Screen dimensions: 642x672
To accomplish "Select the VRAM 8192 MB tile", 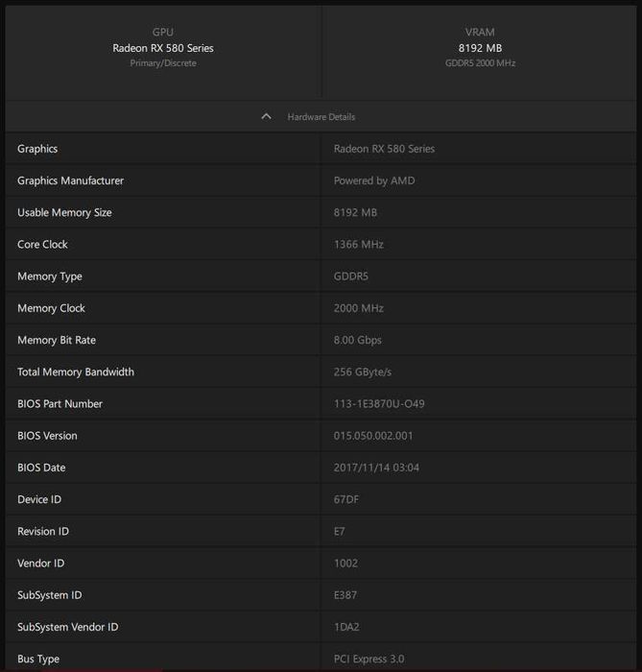I will pyautogui.click(x=481, y=48).
